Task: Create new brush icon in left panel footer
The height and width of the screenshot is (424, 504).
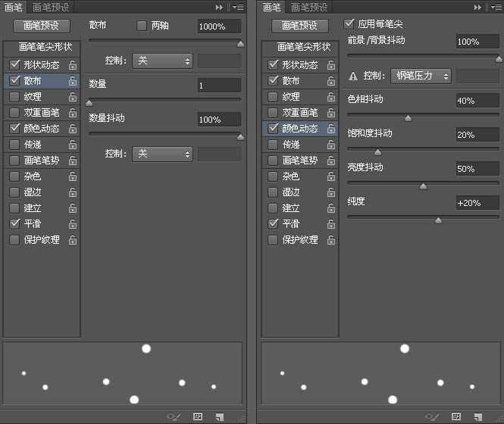Action: pyautogui.click(x=220, y=417)
